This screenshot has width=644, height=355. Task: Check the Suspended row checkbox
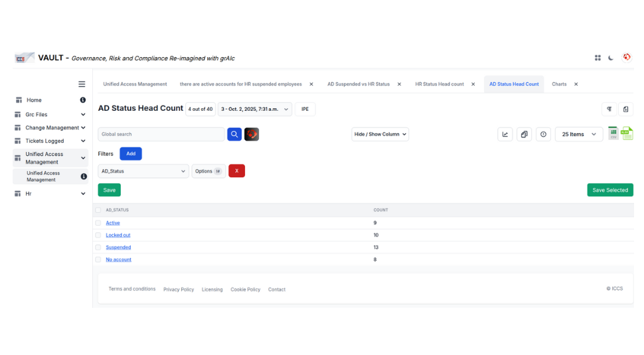point(98,248)
